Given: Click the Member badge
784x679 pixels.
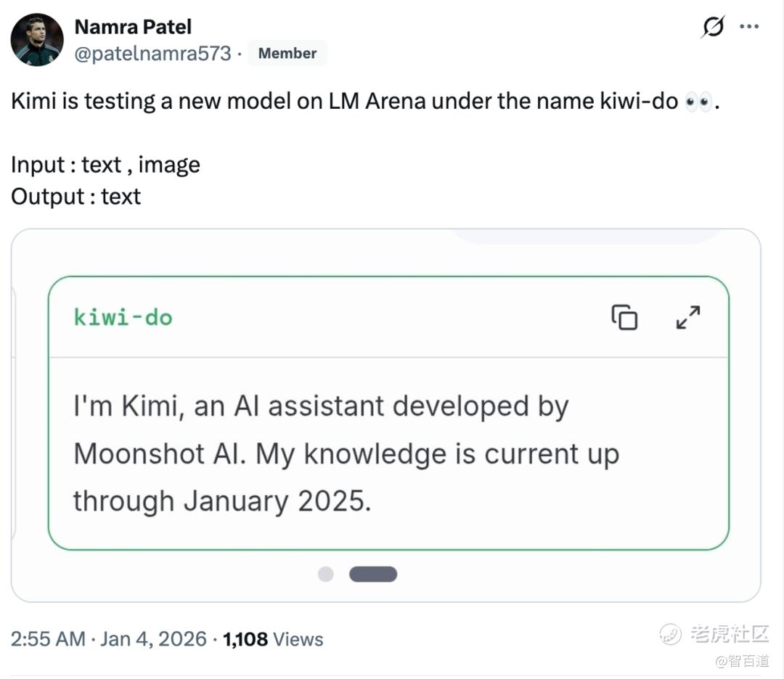Looking at the screenshot, I should point(287,53).
